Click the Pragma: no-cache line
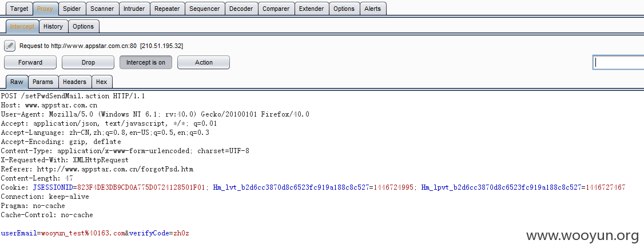Image resolution: width=644 pixels, height=252 pixels. 33,206
